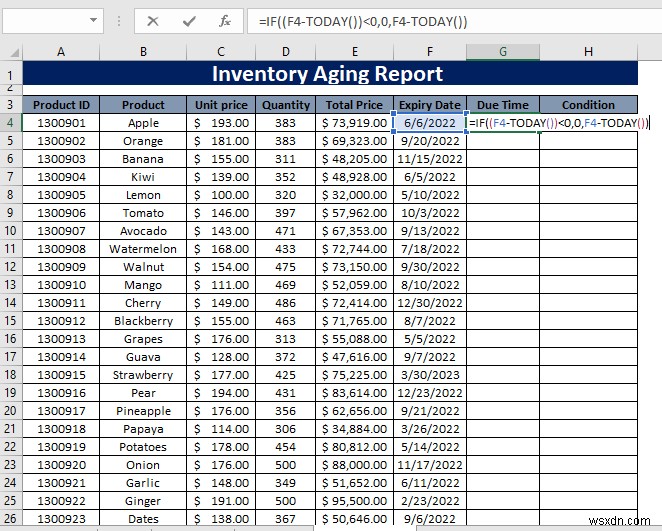Click the Dates product cell

pos(143,519)
